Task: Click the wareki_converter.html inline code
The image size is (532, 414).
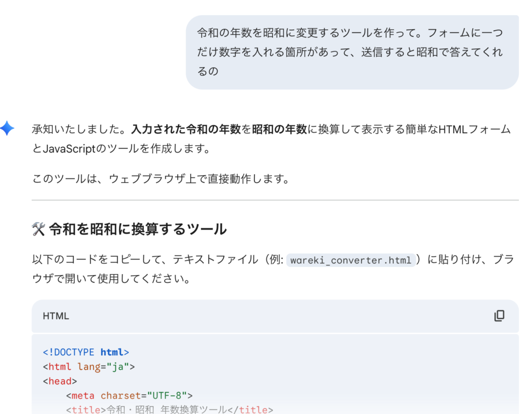Action: point(350,260)
